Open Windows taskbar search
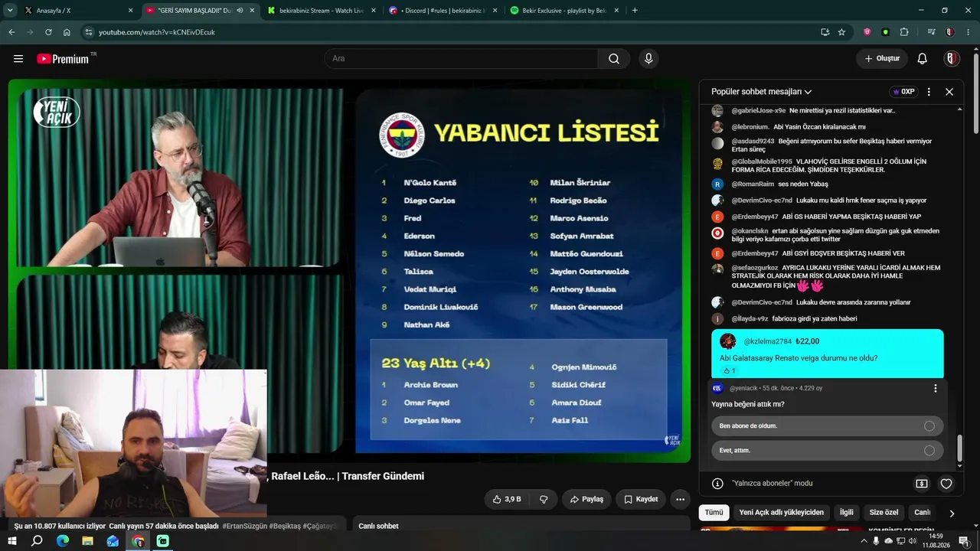This screenshot has width=980, height=551. click(x=37, y=541)
